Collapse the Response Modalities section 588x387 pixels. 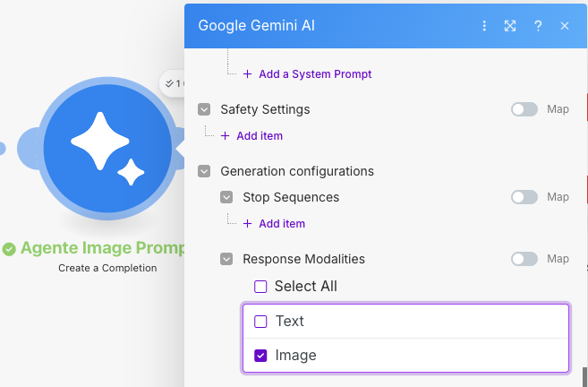(x=226, y=260)
